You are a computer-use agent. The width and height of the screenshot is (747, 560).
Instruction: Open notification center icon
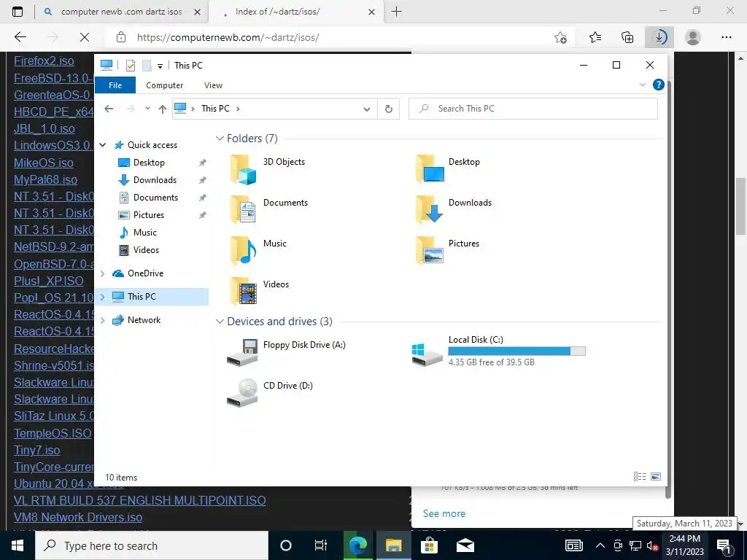(x=724, y=545)
